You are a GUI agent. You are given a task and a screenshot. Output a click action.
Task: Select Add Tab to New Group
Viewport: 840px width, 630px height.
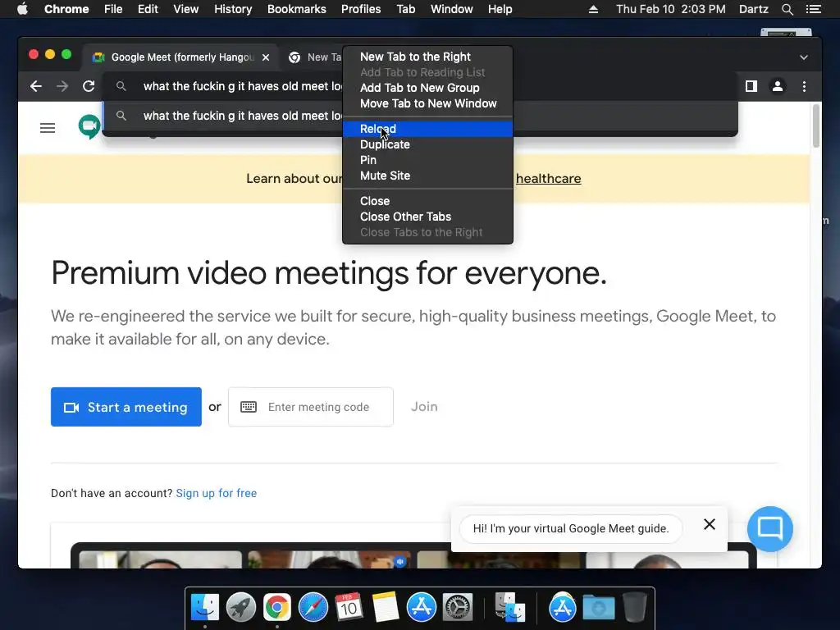point(427,88)
